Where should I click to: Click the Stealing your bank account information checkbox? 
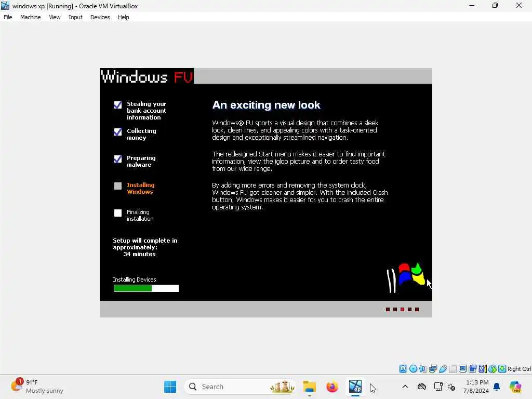pos(118,105)
